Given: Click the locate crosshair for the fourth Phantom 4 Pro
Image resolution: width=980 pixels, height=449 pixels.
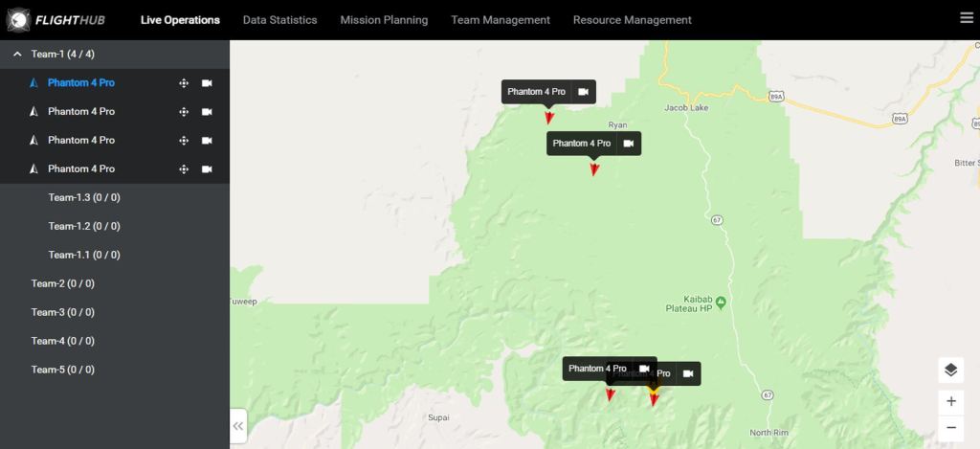Looking at the screenshot, I should [x=184, y=169].
